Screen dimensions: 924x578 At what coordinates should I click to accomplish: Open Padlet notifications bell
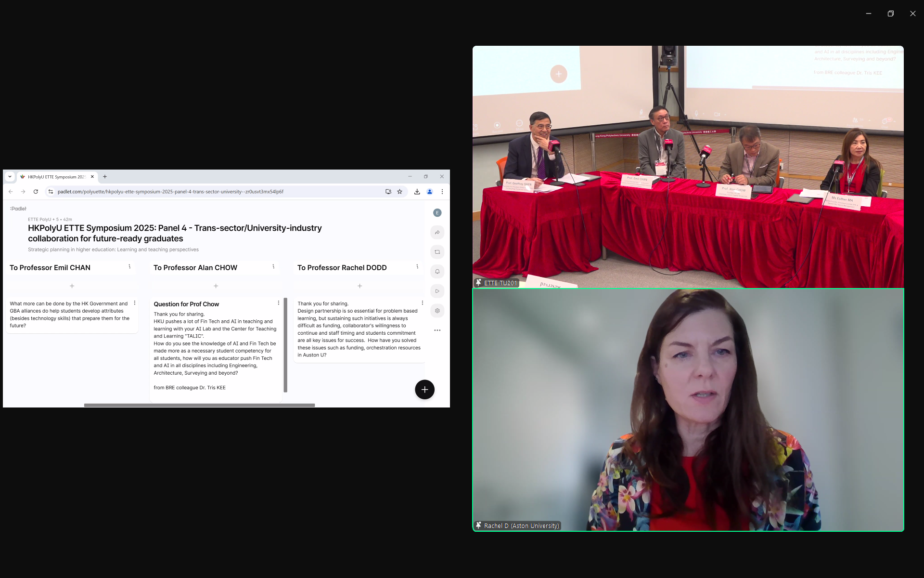(x=437, y=272)
